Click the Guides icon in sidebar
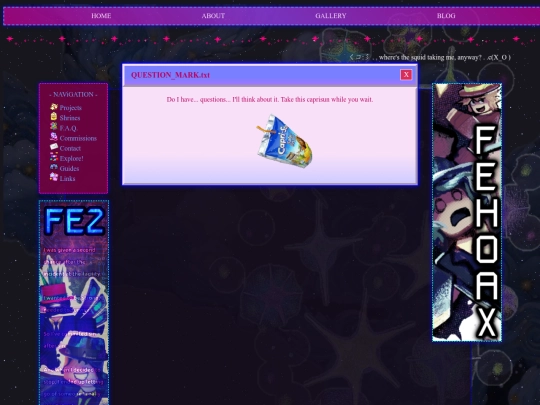 pyautogui.click(x=54, y=167)
